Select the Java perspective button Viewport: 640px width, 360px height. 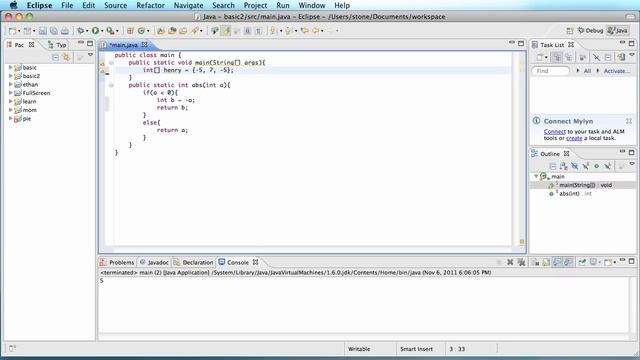[618, 31]
